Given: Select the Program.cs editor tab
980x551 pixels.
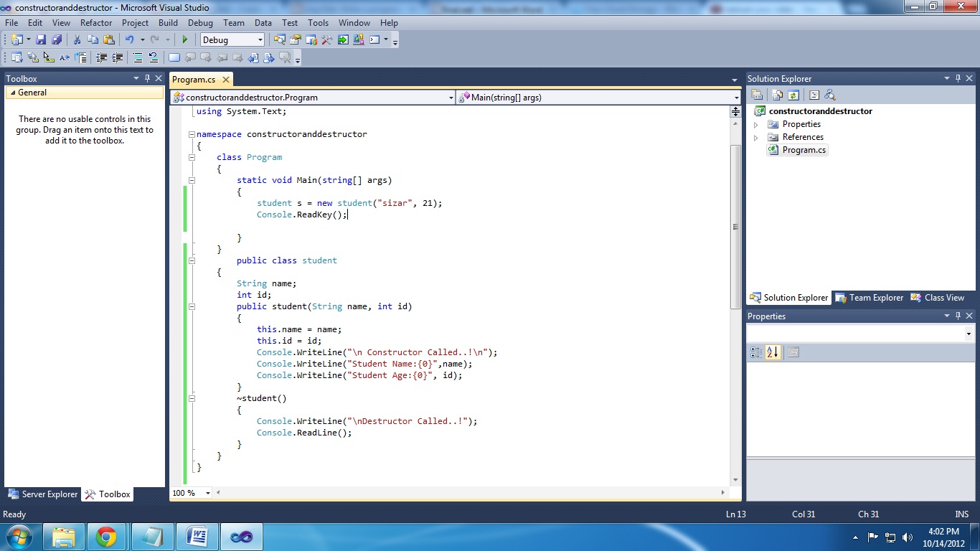Looking at the screenshot, I should click(194, 80).
